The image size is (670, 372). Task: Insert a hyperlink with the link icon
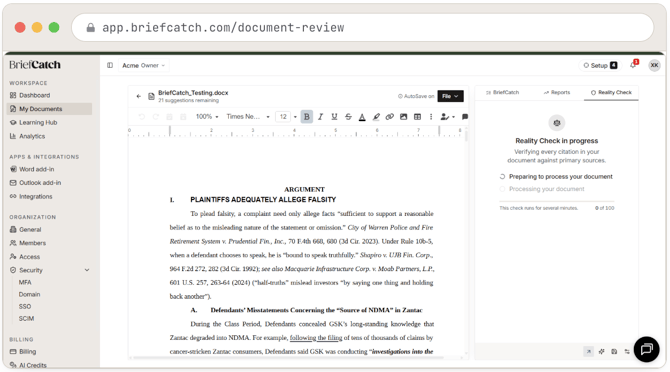[390, 117]
